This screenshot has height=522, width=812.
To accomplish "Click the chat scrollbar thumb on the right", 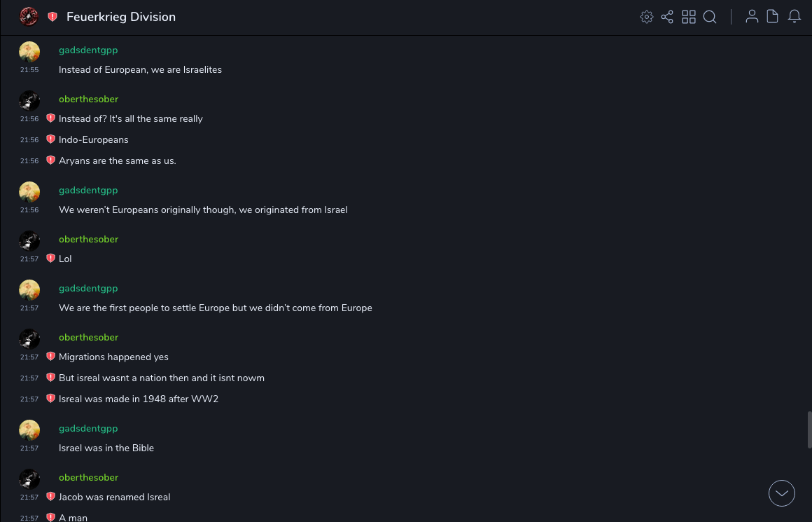I will pos(809,430).
